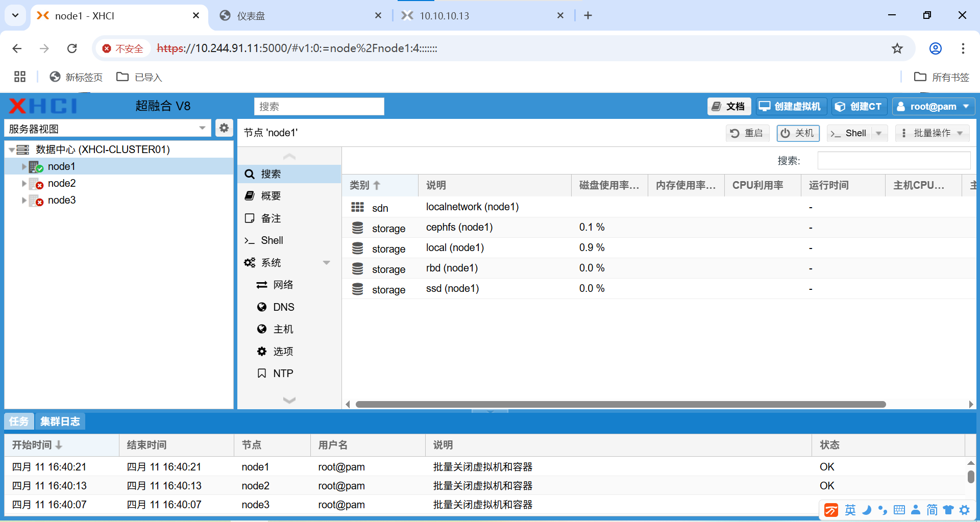Collapse the 系统 system submenu arrow
The height and width of the screenshot is (522, 980).
click(326, 263)
